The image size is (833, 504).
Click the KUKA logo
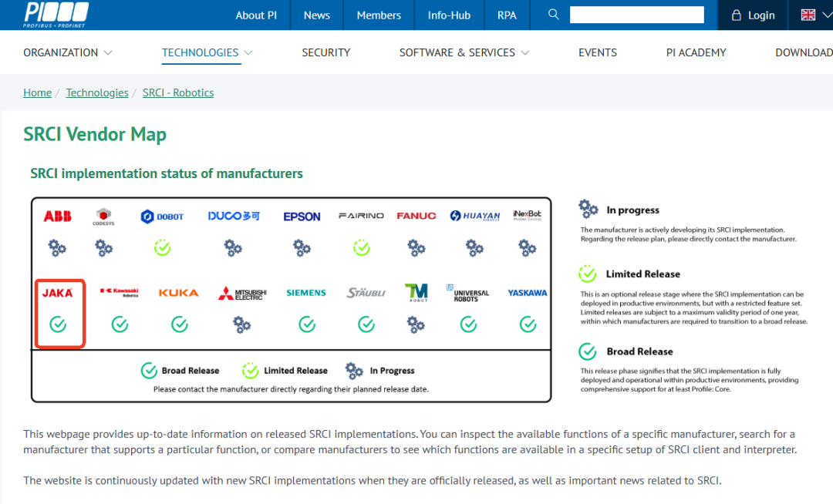[x=178, y=293]
